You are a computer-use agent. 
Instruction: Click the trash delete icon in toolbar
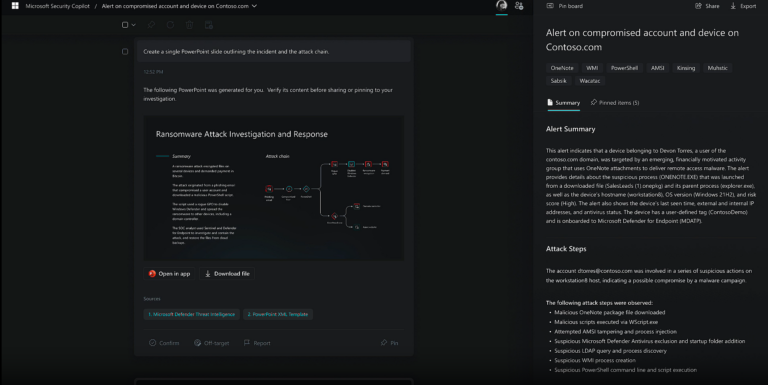(189, 25)
